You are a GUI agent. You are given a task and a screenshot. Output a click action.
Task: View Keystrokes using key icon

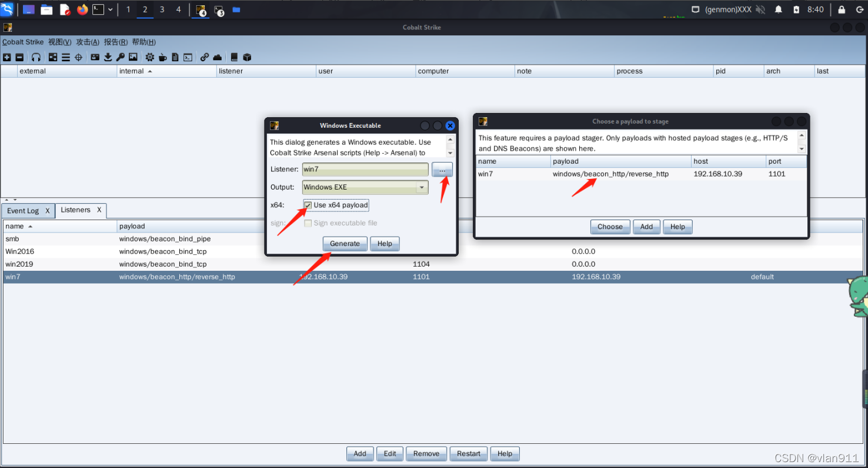point(120,57)
